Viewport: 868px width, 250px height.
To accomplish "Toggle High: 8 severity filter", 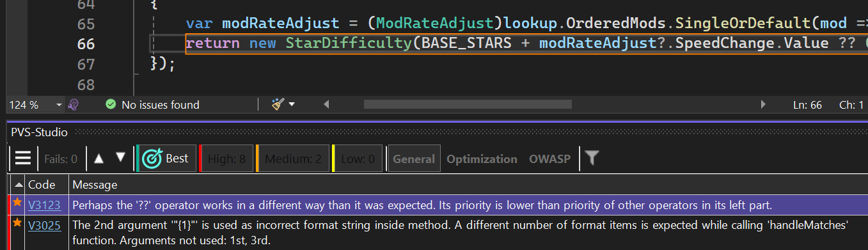I will tap(226, 159).
